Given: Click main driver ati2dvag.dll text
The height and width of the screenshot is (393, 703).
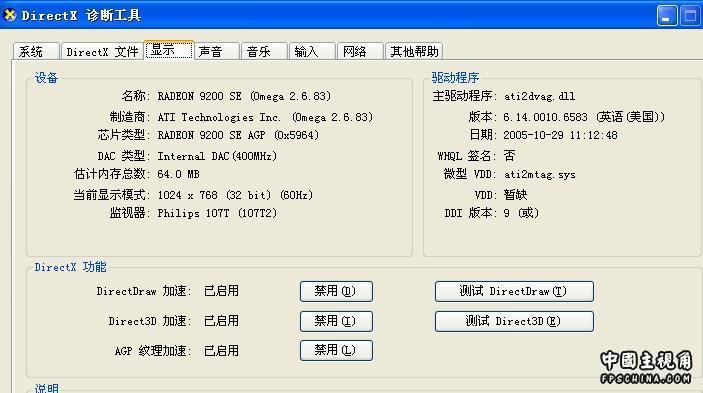Looking at the screenshot, I should tap(539, 96).
